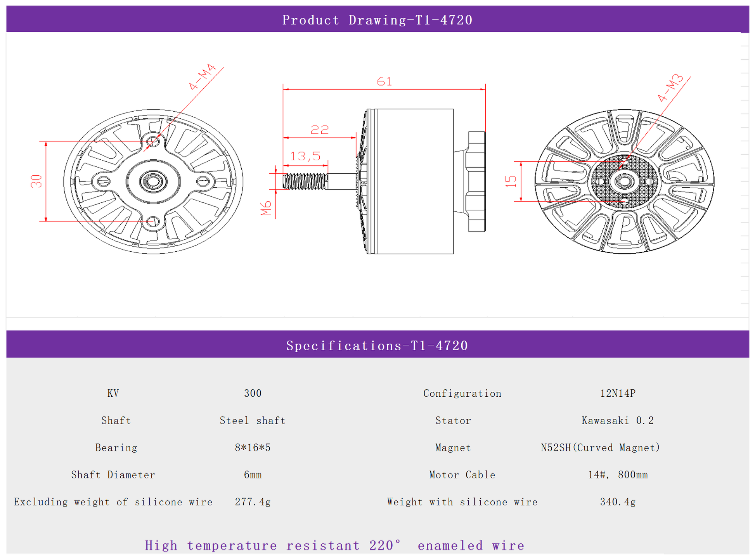This screenshot has height=560, width=755.
Task: Click the 61 overall length dimension
Action: point(384,81)
